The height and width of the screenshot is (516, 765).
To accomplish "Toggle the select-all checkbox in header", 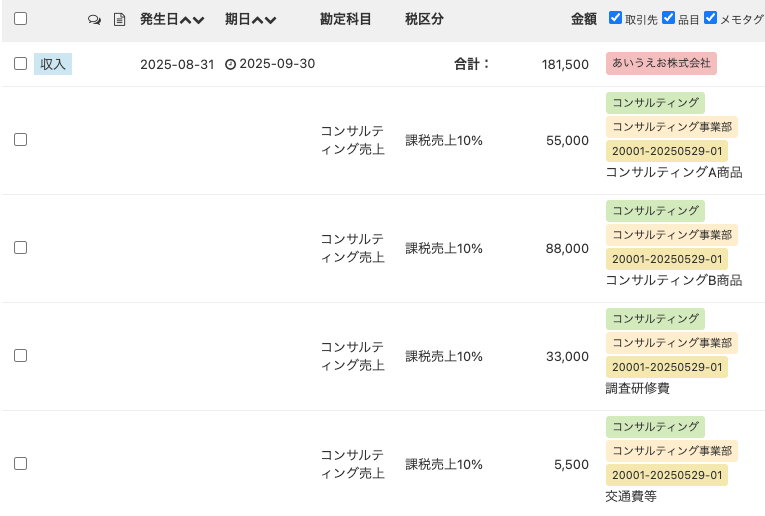I will pos(20,19).
